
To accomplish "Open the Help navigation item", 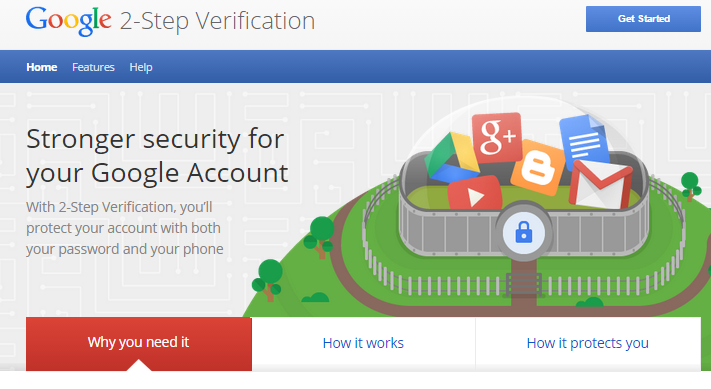I will [x=141, y=67].
